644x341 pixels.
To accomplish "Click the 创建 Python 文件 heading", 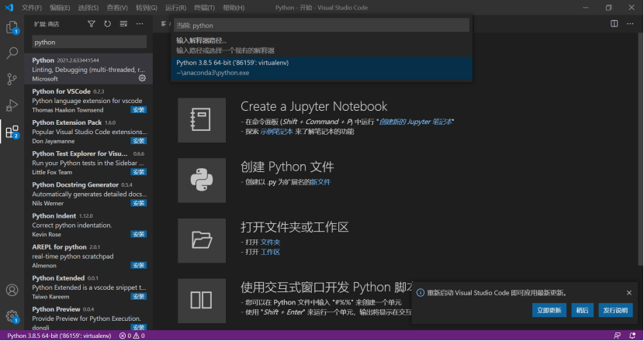I will (x=288, y=167).
